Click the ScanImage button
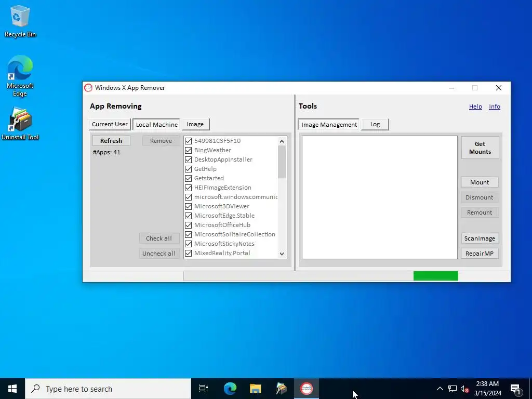 tap(480, 238)
